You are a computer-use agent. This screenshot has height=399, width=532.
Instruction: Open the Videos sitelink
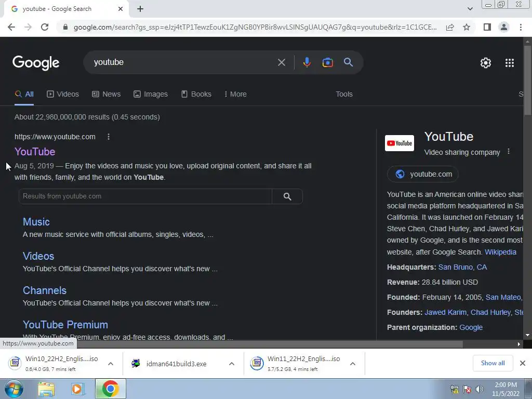point(38,256)
